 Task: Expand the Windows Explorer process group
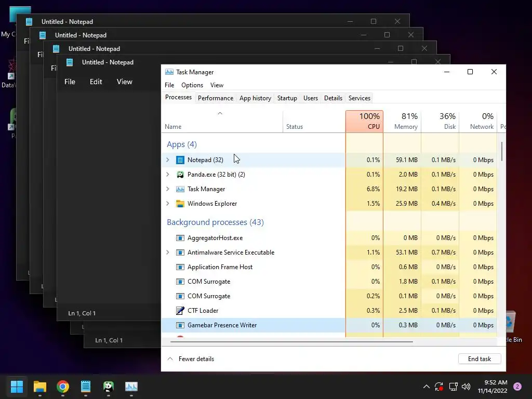click(168, 204)
